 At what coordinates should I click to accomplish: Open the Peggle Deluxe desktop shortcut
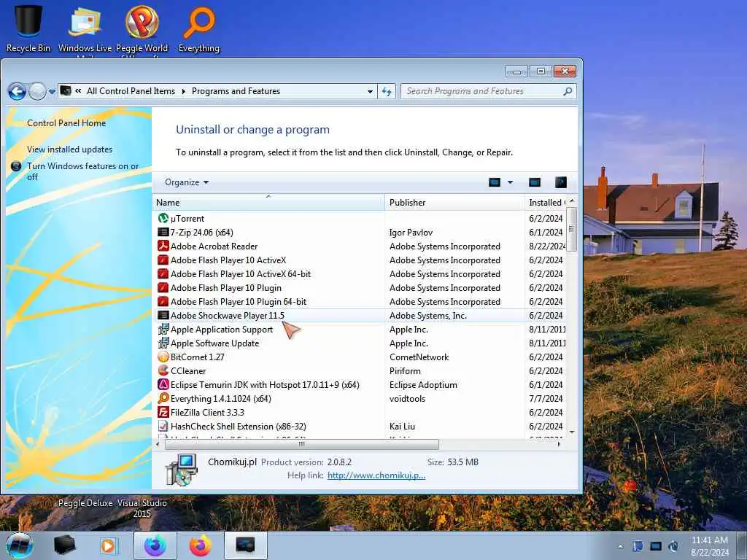pyautogui.click(x=85, y=503)
